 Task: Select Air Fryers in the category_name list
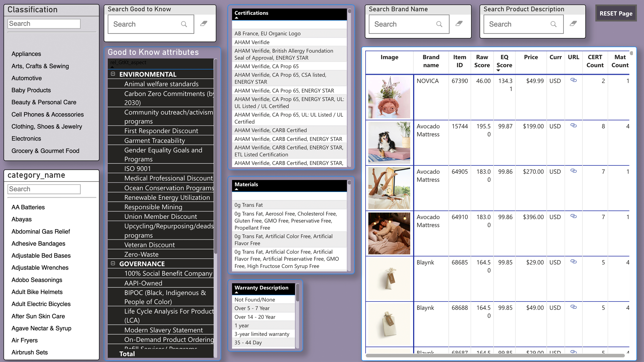click(x=25, y=340)
